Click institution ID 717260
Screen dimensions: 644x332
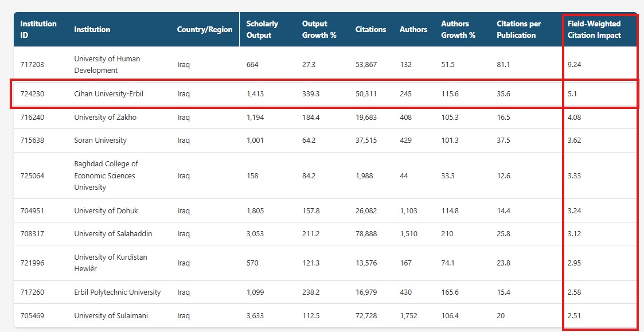(x=32, y=292)
